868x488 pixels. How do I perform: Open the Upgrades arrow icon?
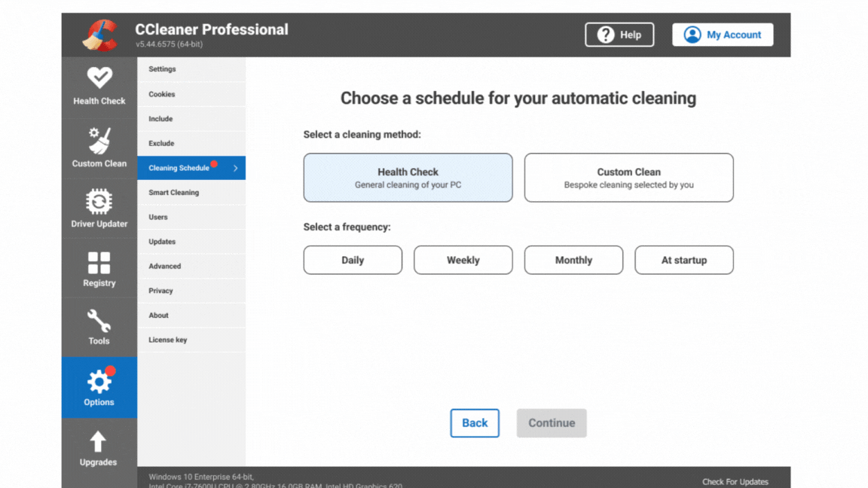point(98,441)
